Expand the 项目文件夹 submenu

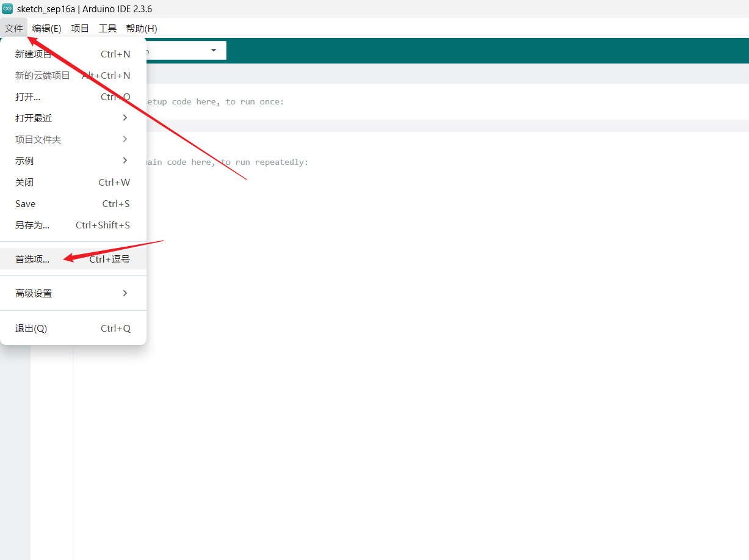[73, 139]
